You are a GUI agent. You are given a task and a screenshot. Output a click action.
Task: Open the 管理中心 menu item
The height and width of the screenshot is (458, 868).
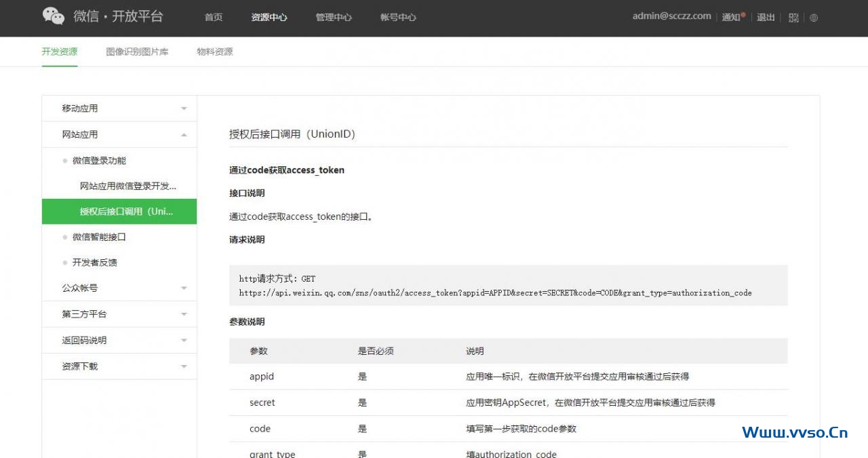(334, 18)
